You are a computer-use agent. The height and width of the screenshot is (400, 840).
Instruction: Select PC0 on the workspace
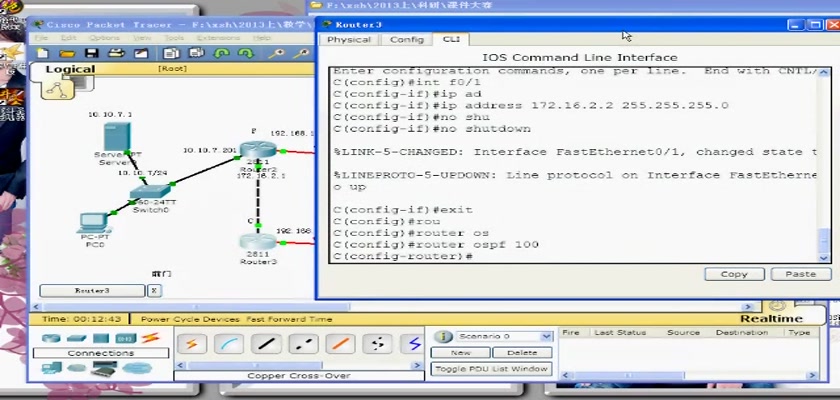93,222
